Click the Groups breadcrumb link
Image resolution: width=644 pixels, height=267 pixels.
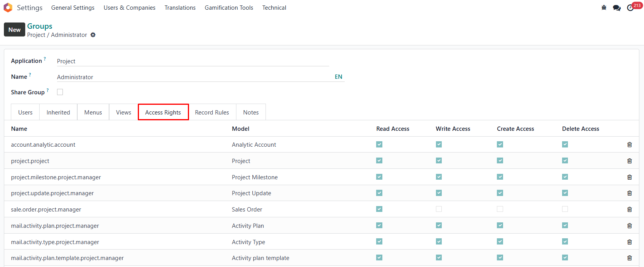tap(40, 26)
